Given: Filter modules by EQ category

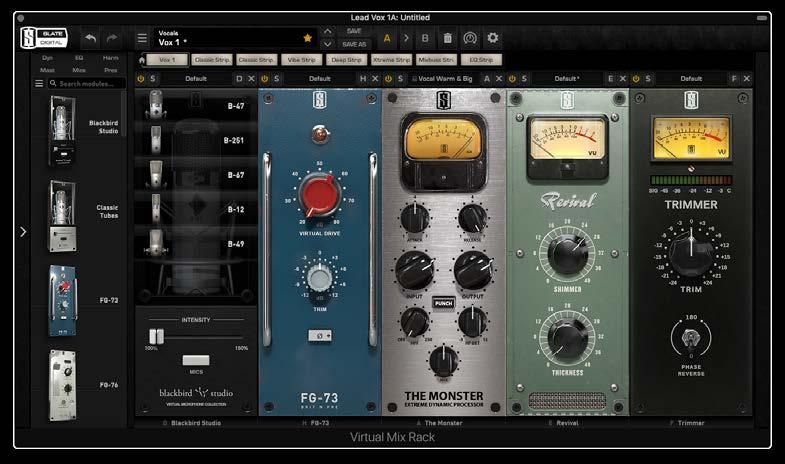Looking at the screenshot, I should click(79, 58).
